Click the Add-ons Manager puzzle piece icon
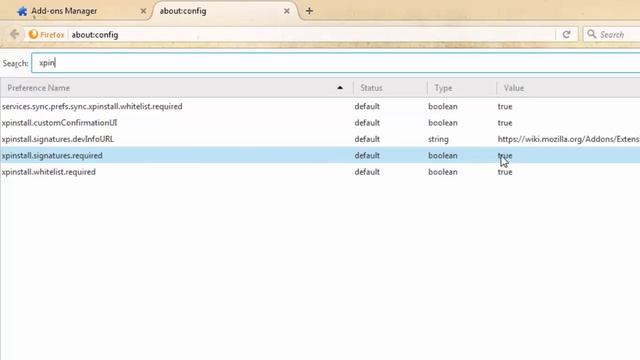 22,11
